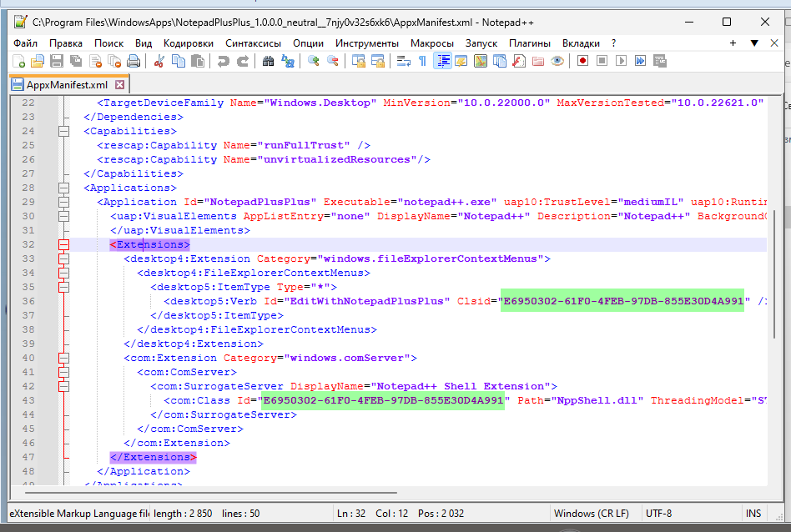Screen dimensions: 791x532
Task: Open the Function List toolbar icon
Action: (519, 62)
